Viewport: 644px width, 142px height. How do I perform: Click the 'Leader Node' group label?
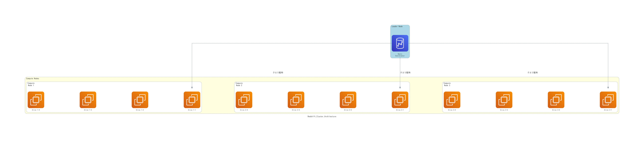(397, 26)
